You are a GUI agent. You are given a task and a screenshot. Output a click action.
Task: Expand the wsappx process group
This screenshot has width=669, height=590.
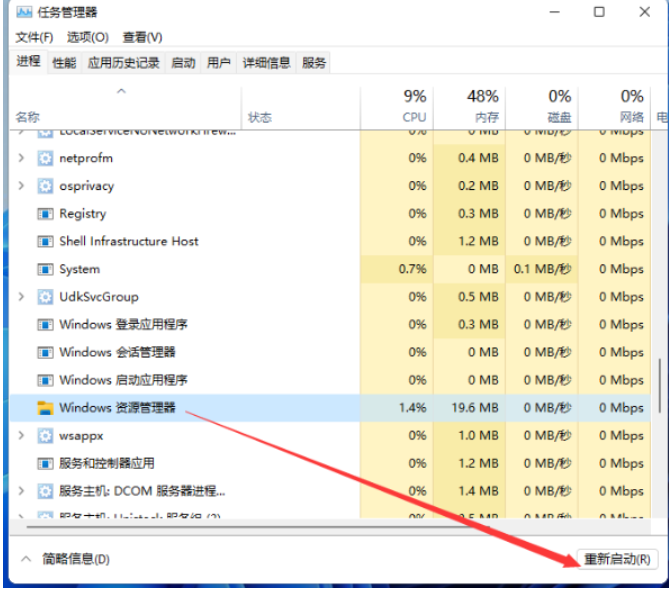click(22, 436)
